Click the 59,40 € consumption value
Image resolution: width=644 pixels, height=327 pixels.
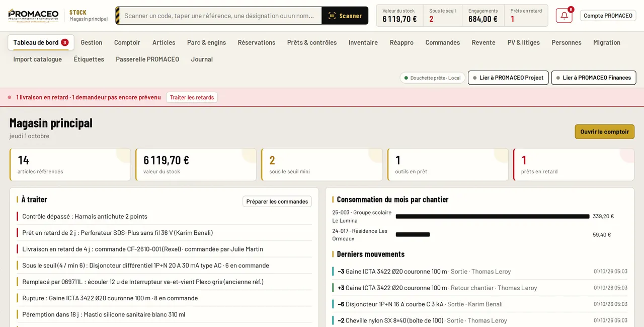pyautogui.click(x=602, y=234)
